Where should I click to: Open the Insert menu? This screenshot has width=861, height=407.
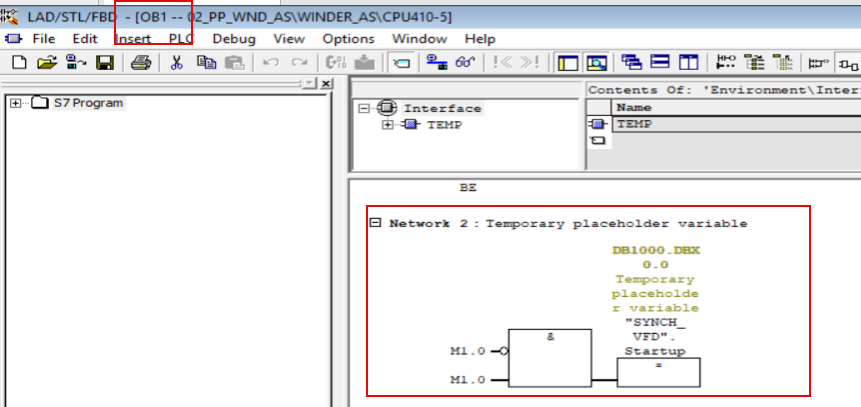[133, 39]
